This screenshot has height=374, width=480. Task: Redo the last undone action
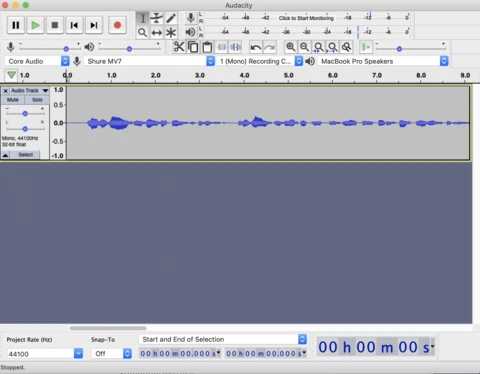pos(270,47)
